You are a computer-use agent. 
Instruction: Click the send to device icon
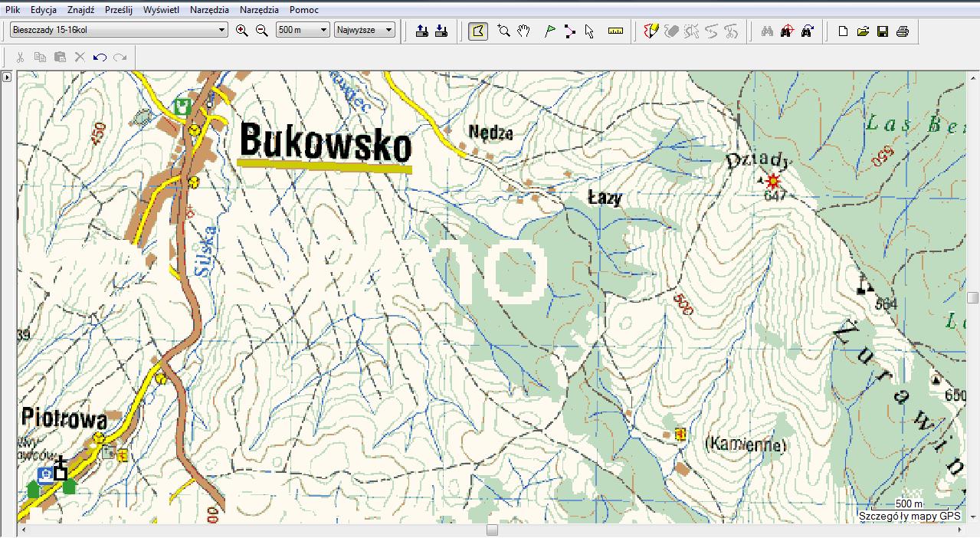coord(421,31)
